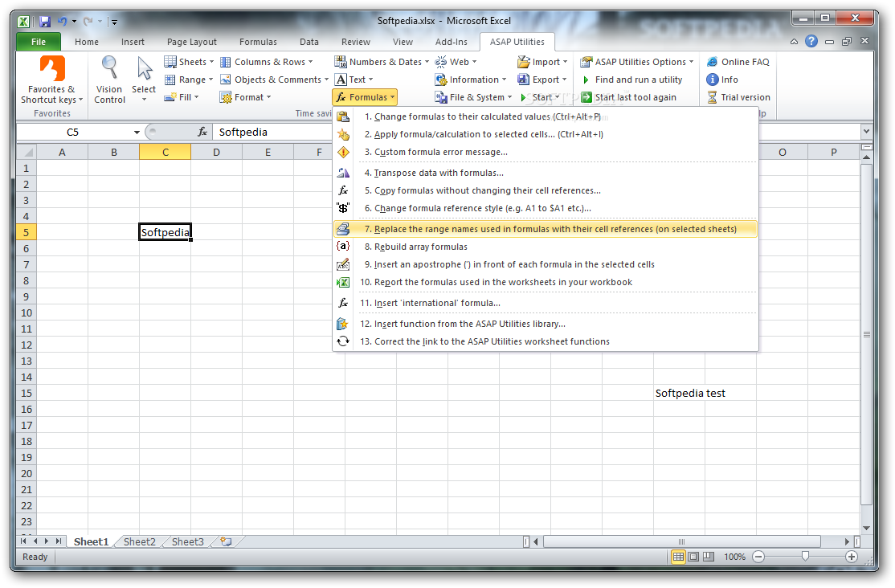Image resolution: width=895 pixels, height=588 pixels.
Task: Choose Change formulas to their calculated values
Action: click(545, 116)
